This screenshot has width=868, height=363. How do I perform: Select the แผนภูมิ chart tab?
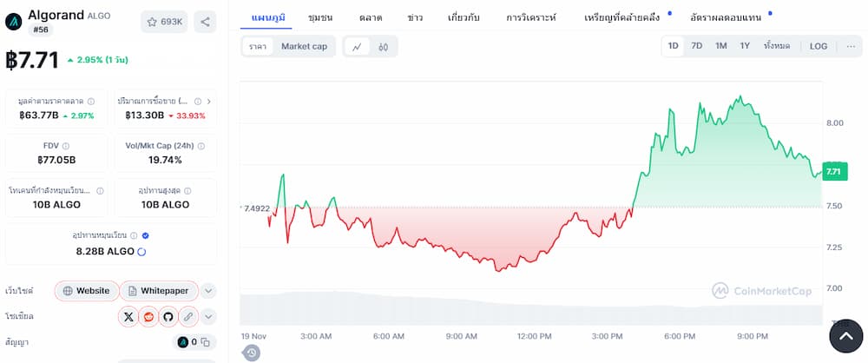(x=268, y=17)
